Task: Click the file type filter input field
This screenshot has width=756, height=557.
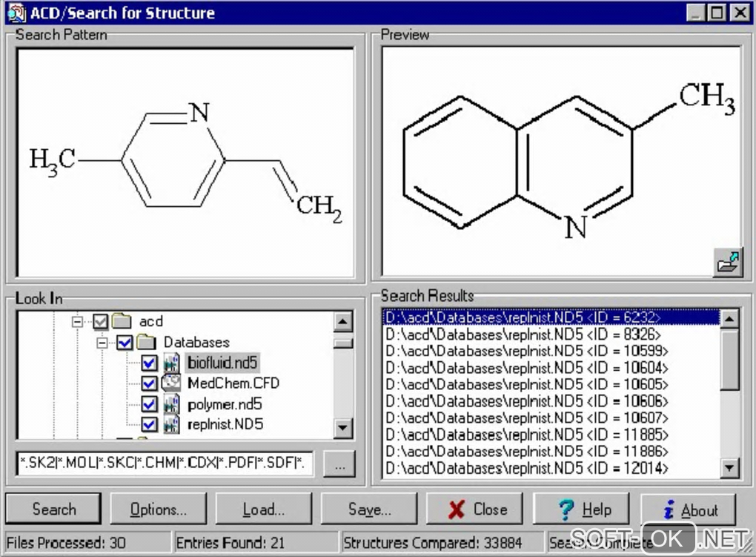Action: pos(165,464)
